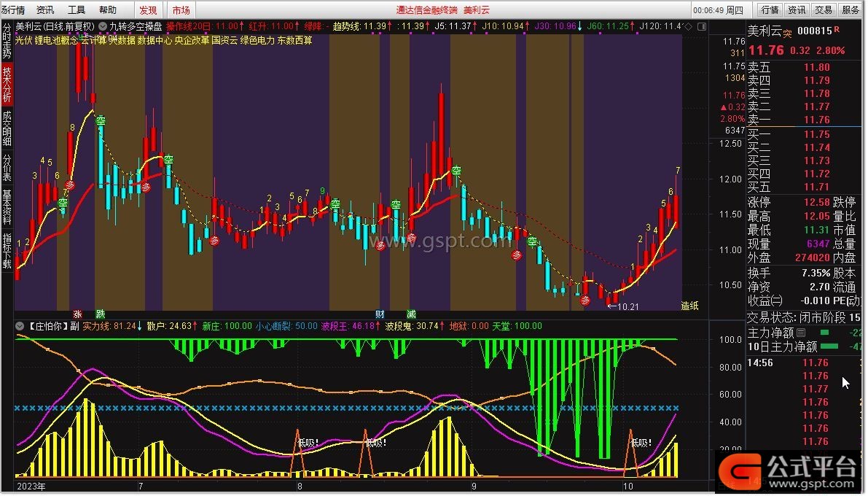This screenshot has height=496, width=868.
Task: Select the 分价表 sidebar tab
Action: coord(7,168)
